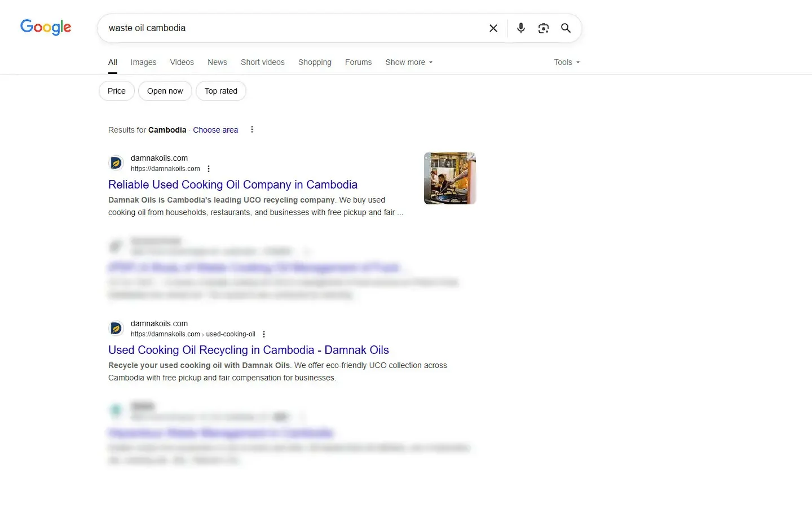Viewport: 812px width, 508px height.
Task: Open the three-dot menu on the first result
Action: [209, 168]
